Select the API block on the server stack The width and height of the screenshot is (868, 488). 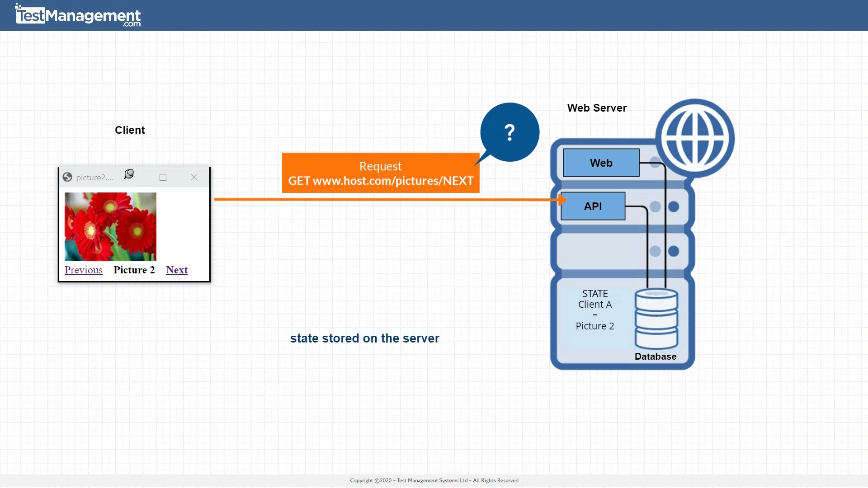[x=593, y=206]
